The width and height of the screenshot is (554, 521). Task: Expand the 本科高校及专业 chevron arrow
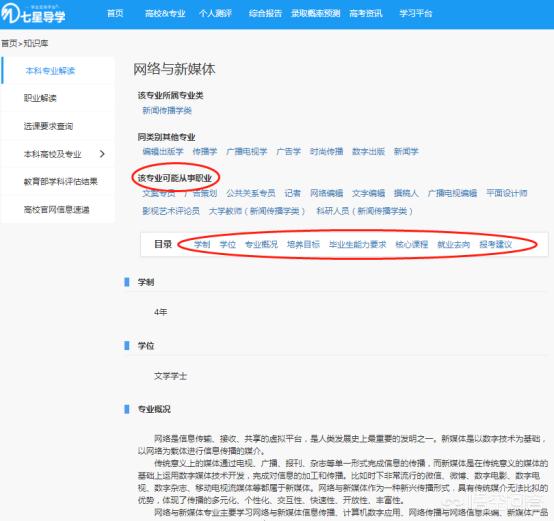[102, 154]
